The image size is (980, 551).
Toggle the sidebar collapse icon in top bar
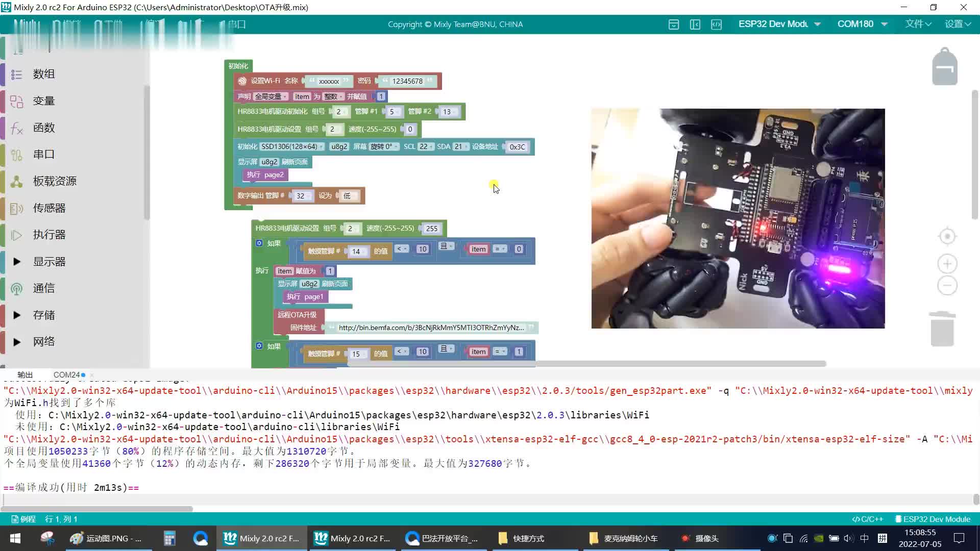pos(695,24)
